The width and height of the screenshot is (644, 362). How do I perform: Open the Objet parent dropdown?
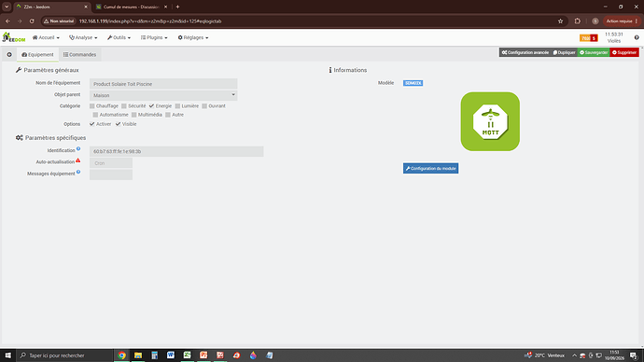point(163,95)
